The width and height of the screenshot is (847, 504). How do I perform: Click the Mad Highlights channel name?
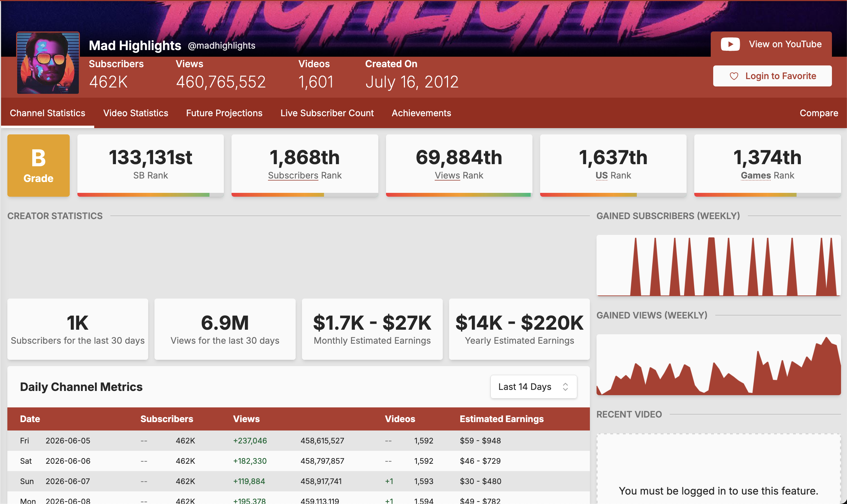click(x=135, y=45)
